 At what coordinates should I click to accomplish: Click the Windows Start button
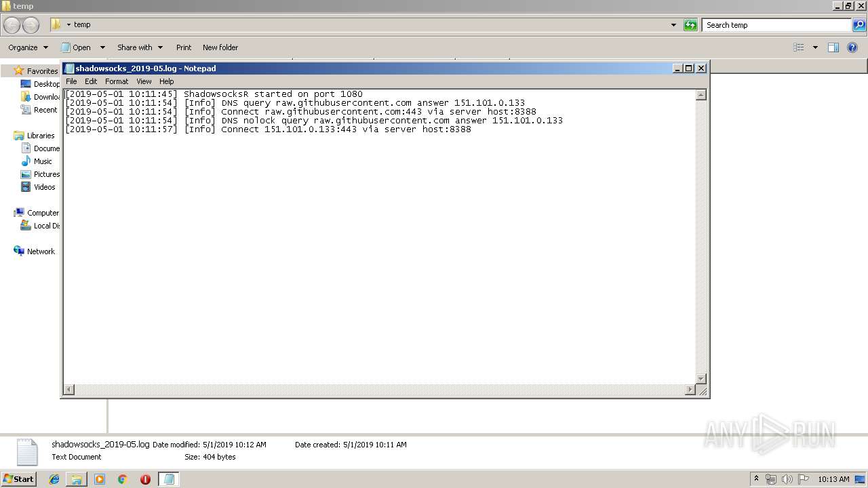pyautogui.click(x=18, y=479)
